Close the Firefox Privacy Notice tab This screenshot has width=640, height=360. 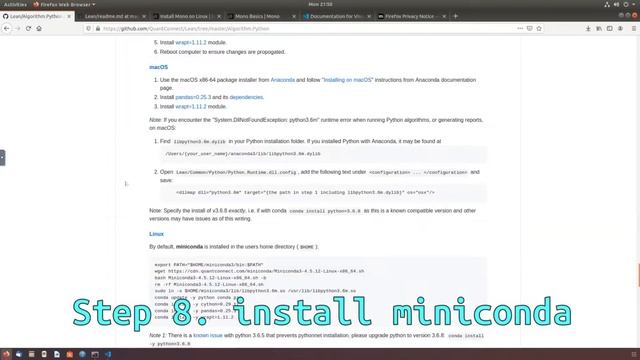coord(444,16)
